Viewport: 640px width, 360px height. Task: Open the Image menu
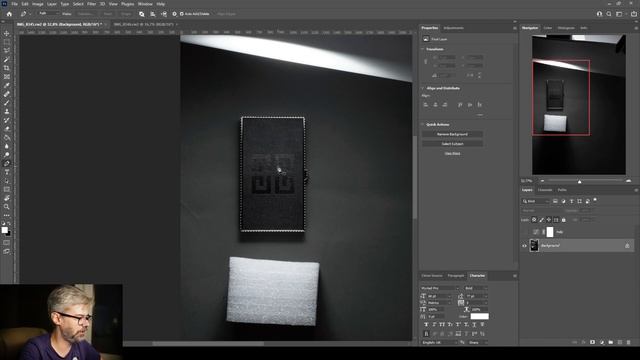37,4
